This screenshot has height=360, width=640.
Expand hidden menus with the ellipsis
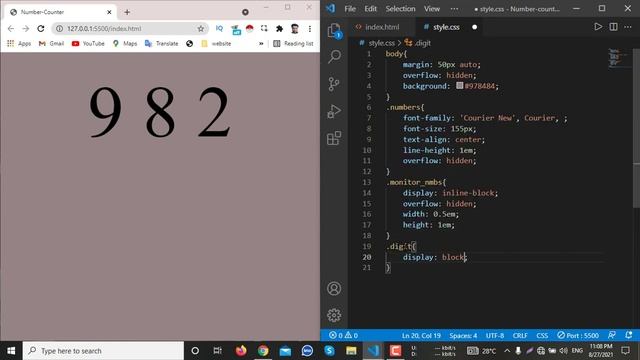454,9
